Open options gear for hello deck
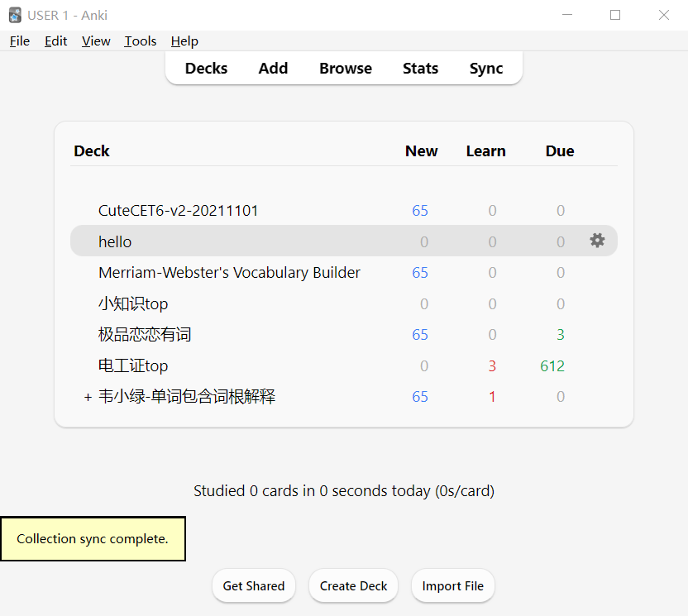The height and width of the screenshot is (616, 688). pos(597,241)
